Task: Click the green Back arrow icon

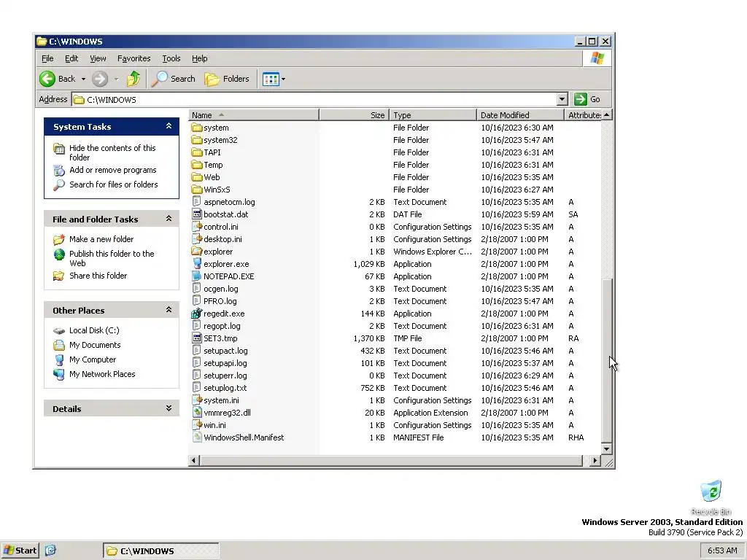Action: (47, 79)
